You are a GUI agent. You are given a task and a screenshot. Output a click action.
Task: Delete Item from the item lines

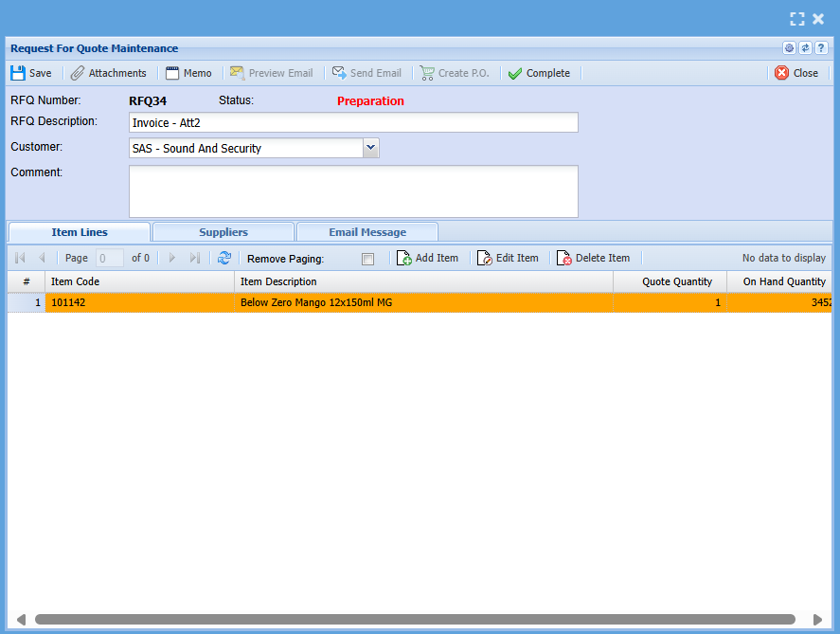tap(593, 258)
